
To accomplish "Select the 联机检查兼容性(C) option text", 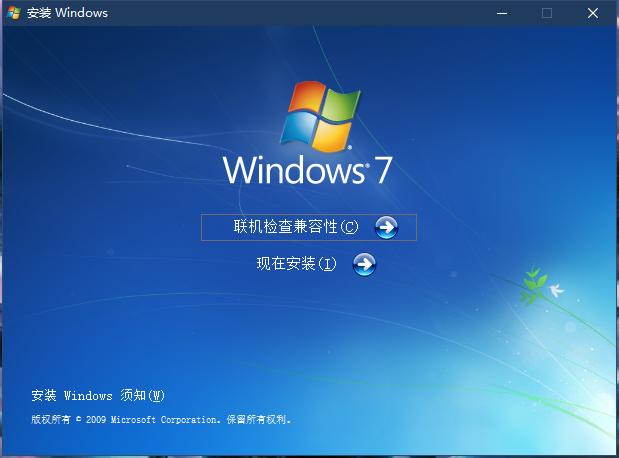I will [x=296, y=227].
